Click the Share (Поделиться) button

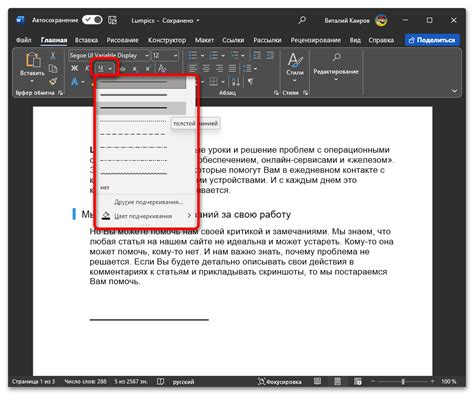point(432,40)
